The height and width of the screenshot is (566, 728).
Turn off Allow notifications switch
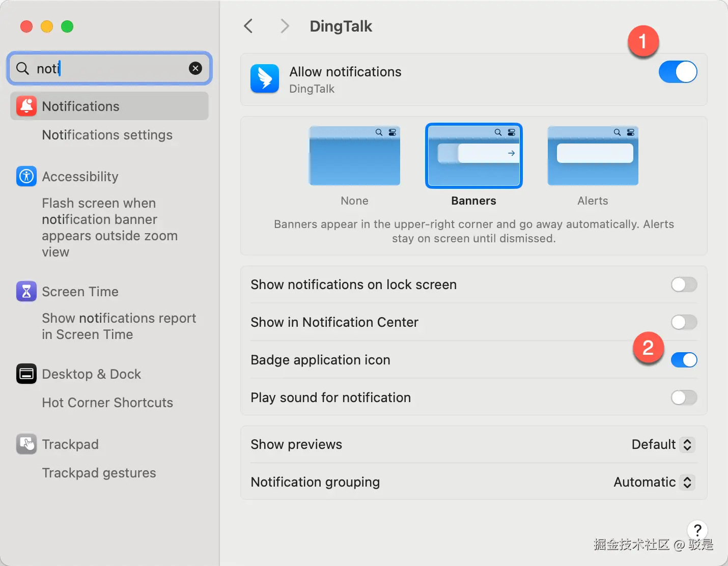(x=678, y=72)
